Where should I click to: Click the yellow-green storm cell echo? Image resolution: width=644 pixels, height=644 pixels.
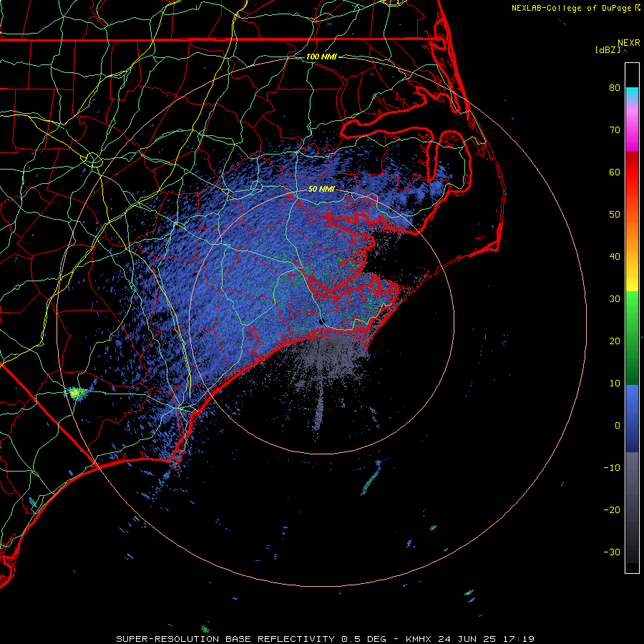click(75, 394)
